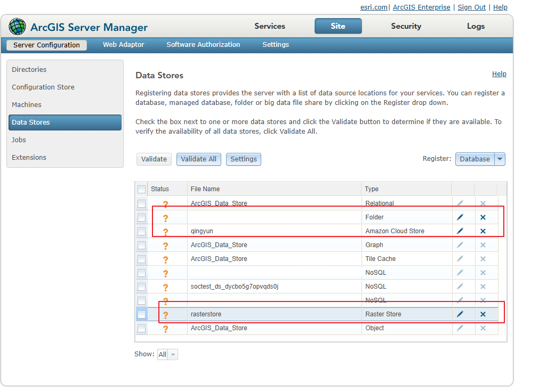Select the rasterstore row checkbox
555x392 pixels.
[142, 314]
